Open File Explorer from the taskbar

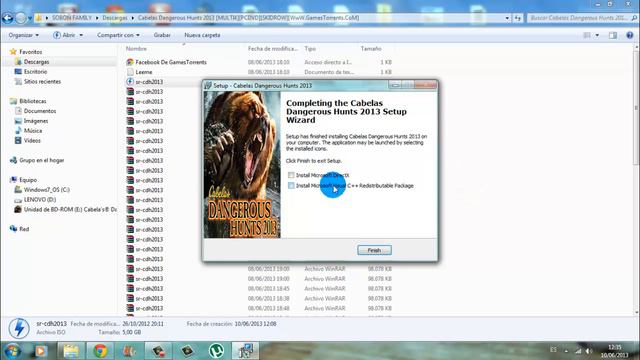click(x=71, y=351)
